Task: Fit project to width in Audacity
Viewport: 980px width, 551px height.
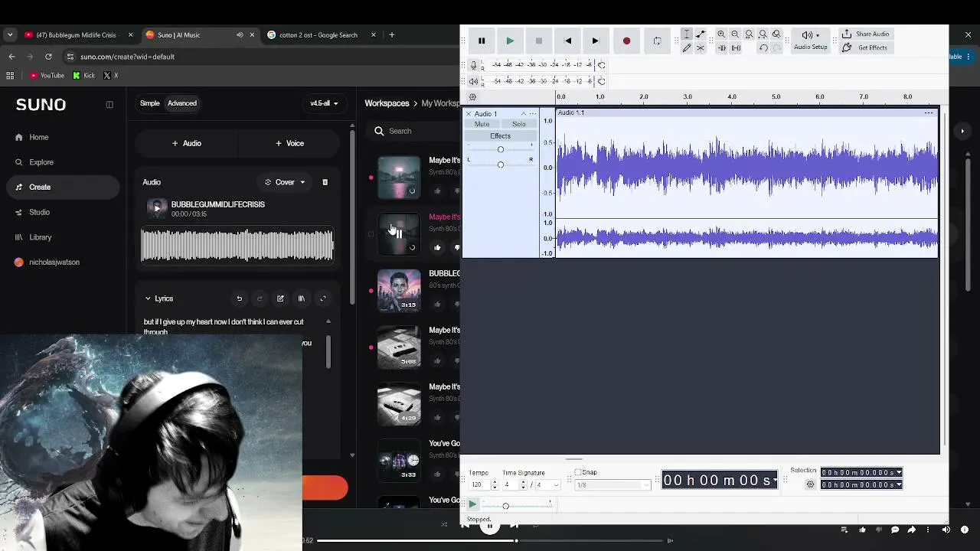Action: point(763,34)
